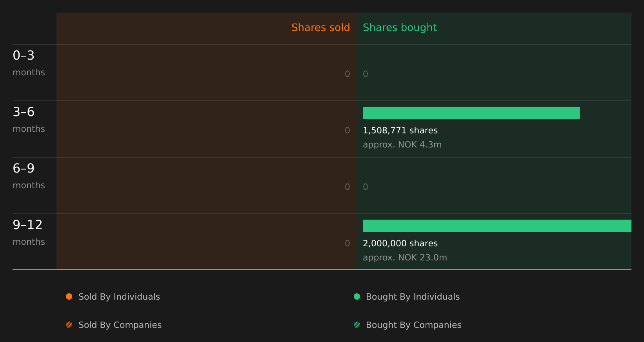
Task: Click the Bought By Individuals legend text
Action: [413, 297]
